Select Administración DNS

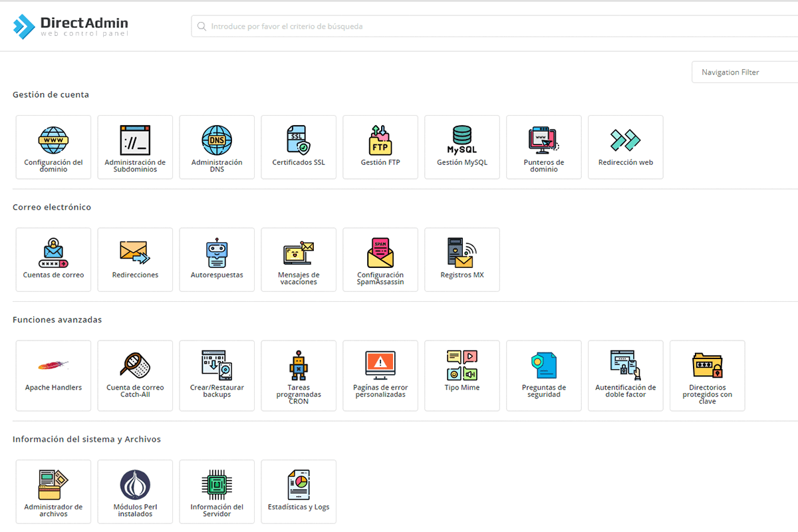pos(217,147)
